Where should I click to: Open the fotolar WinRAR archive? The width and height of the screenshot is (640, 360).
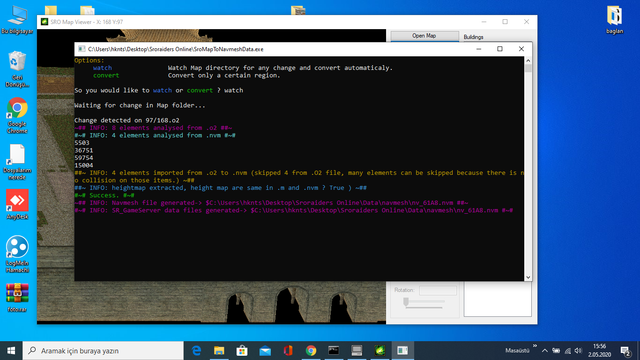coord(17,298)
